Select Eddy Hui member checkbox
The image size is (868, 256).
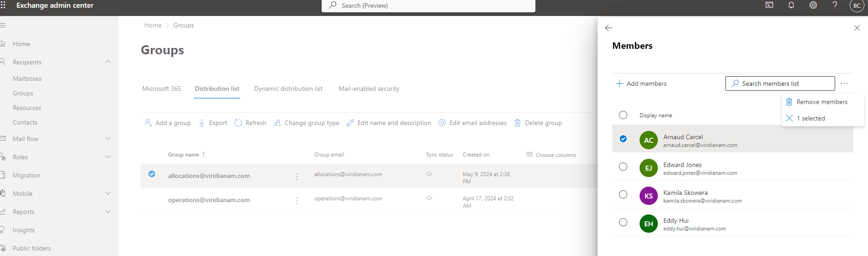point(623,222)
